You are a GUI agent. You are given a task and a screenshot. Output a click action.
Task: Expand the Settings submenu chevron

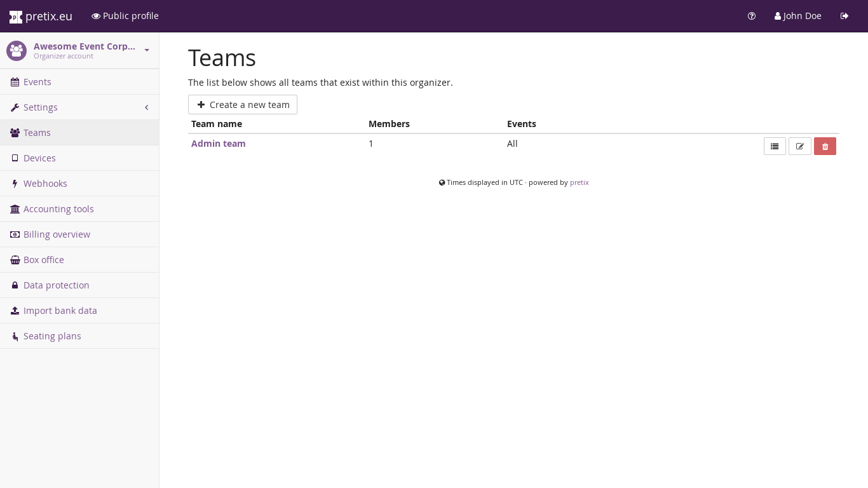coord(147,107)
